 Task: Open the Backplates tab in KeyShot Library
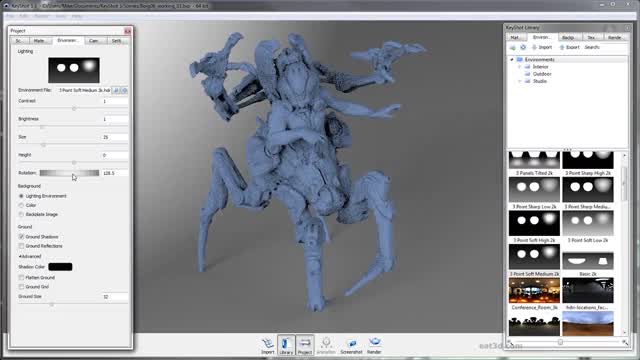569,38
